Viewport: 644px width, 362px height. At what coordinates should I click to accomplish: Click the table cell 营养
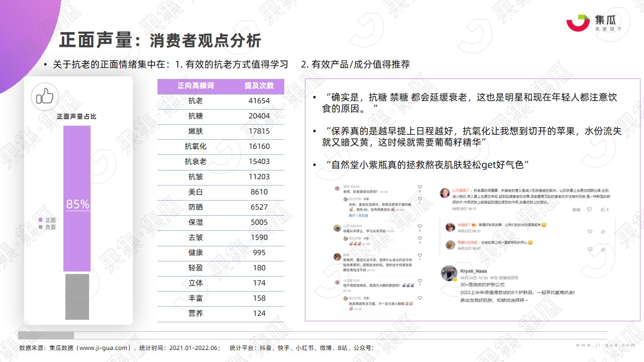196,313
